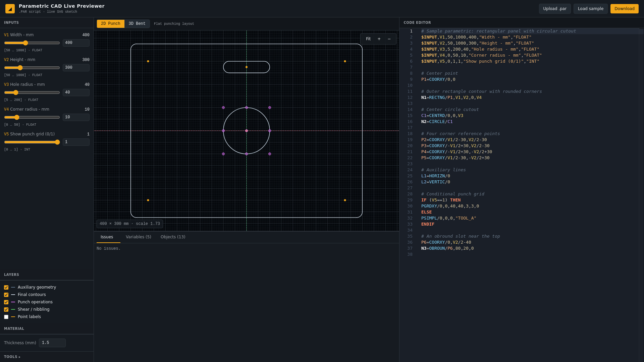Viewport: 644px width, 362px height.
Task: Click the Height value field showing 300
Action: point(76,68)
